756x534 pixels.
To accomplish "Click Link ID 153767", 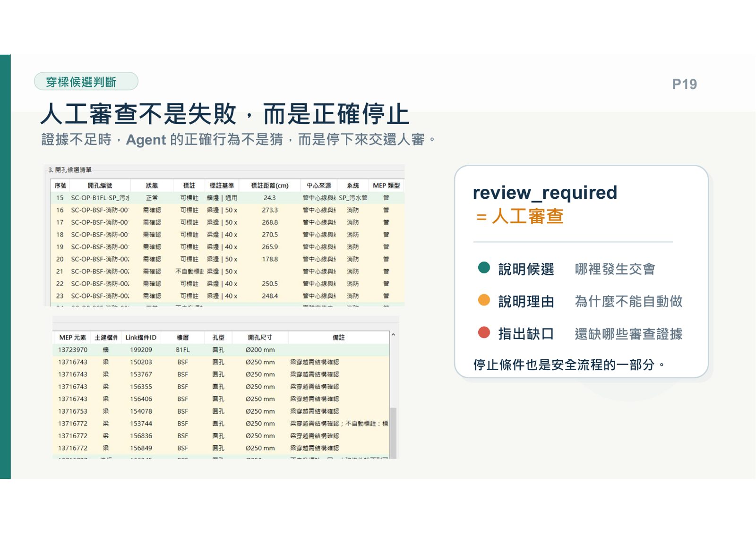I will [141, 374].
